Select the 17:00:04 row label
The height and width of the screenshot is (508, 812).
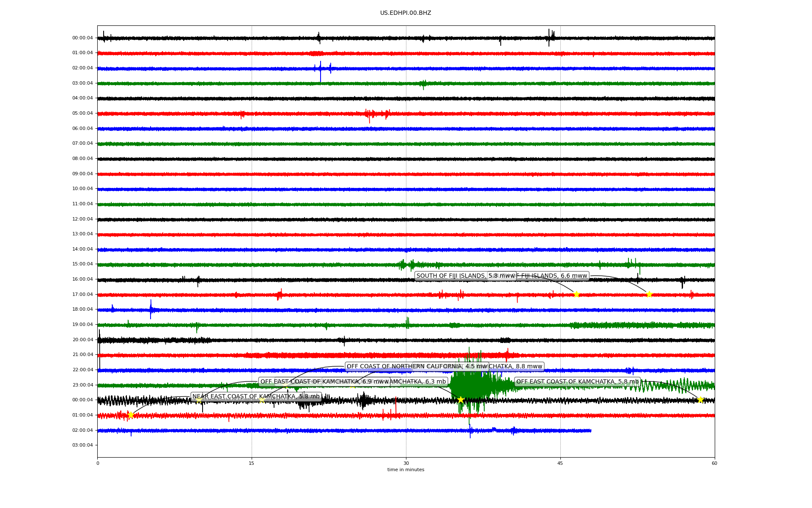[x=82, y=295]
